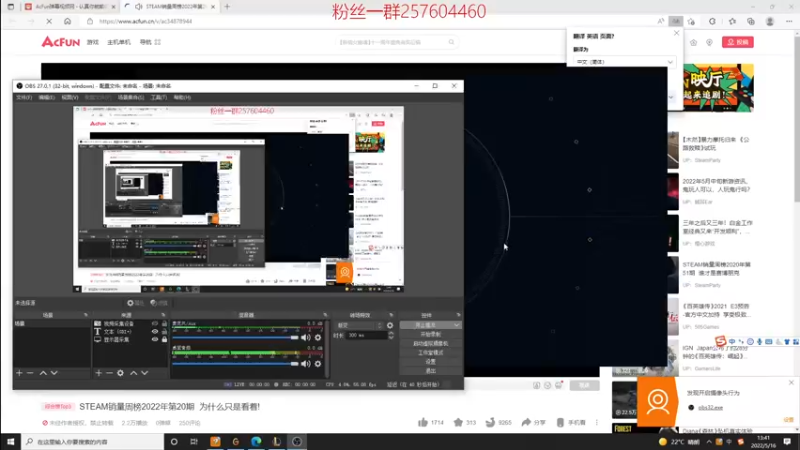
Task: Pop out the OBS Sources dock
Action: (x=163, y=315)
